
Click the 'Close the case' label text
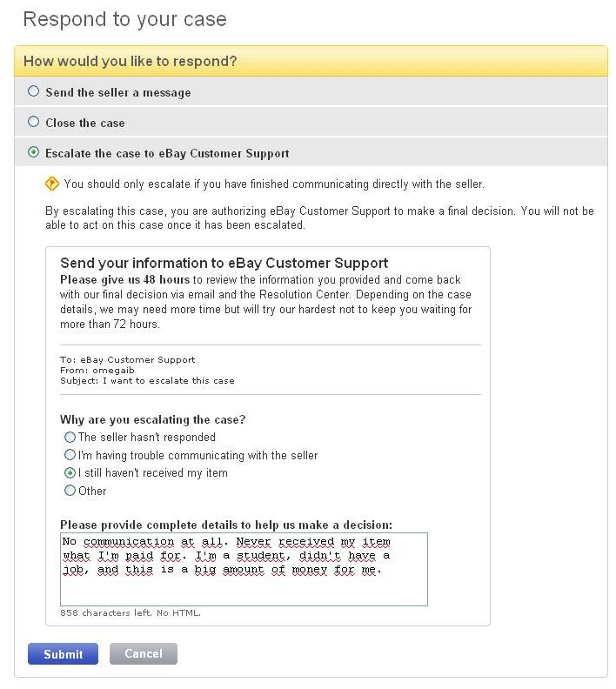[85, 123]
